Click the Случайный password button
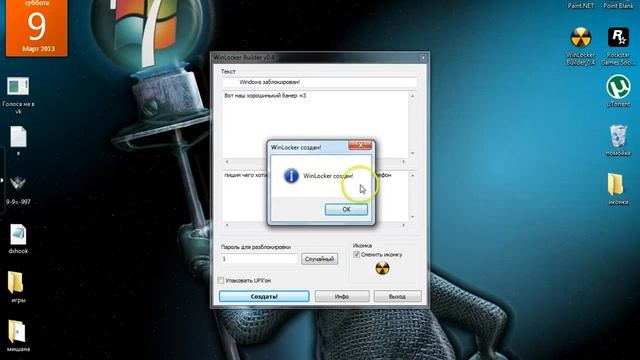The height and width of the screenshot is (360, 640). click(320, 259)
